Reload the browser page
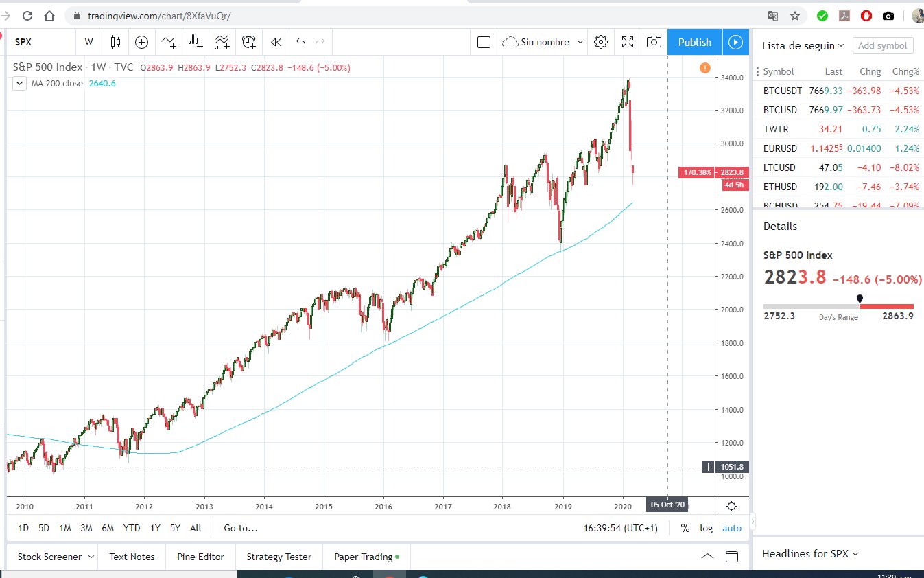The image size is (924, 578). (26, 15)
